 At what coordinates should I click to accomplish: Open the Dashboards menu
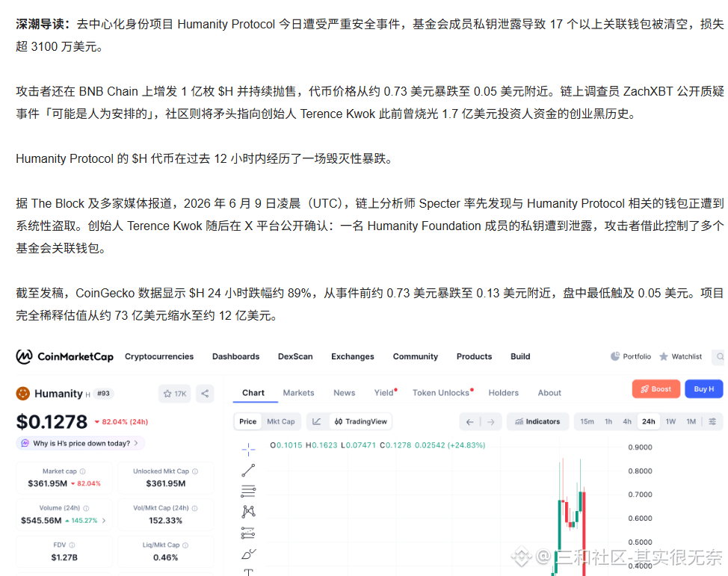point(236,356)
